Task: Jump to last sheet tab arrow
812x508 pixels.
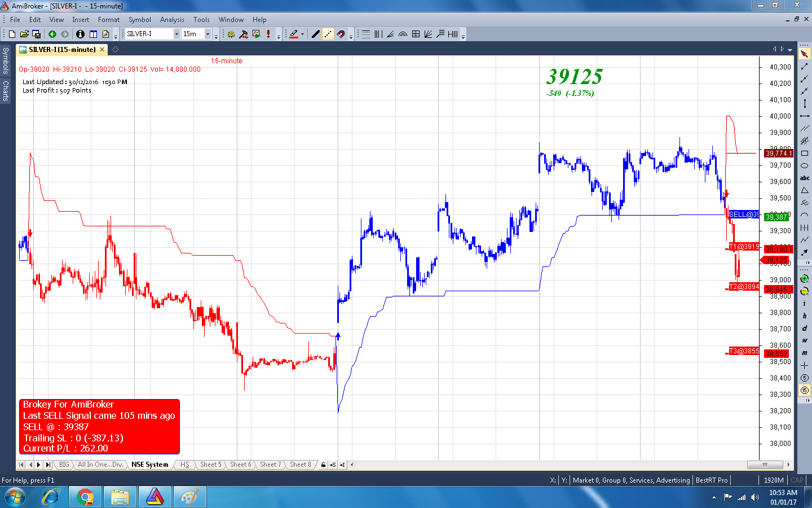Action: point(48,465)
